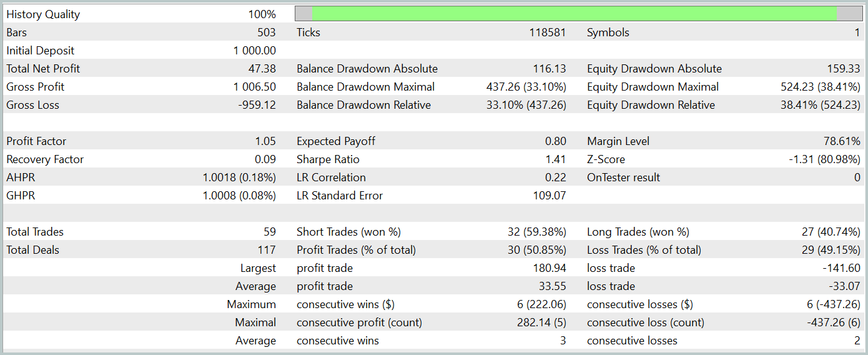Select the LR Standard Error value 109.07
868x355 pixels.
(550, 196)
